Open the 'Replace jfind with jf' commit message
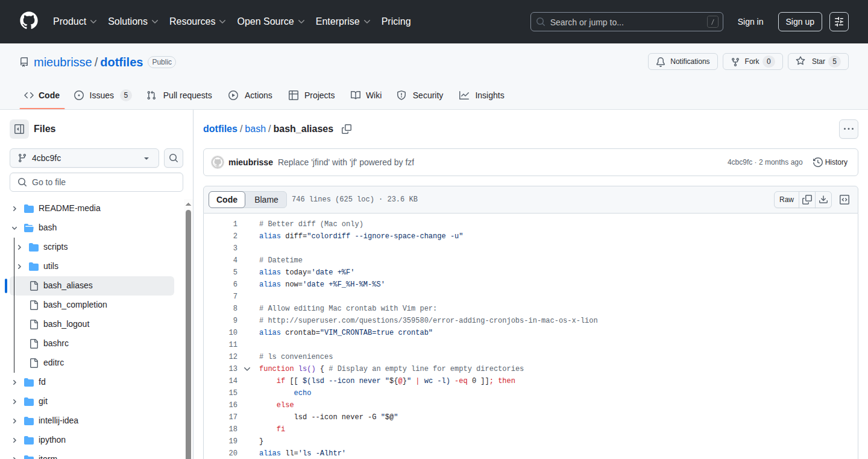This screenshot has width=868, height=459. pos(346,162)
